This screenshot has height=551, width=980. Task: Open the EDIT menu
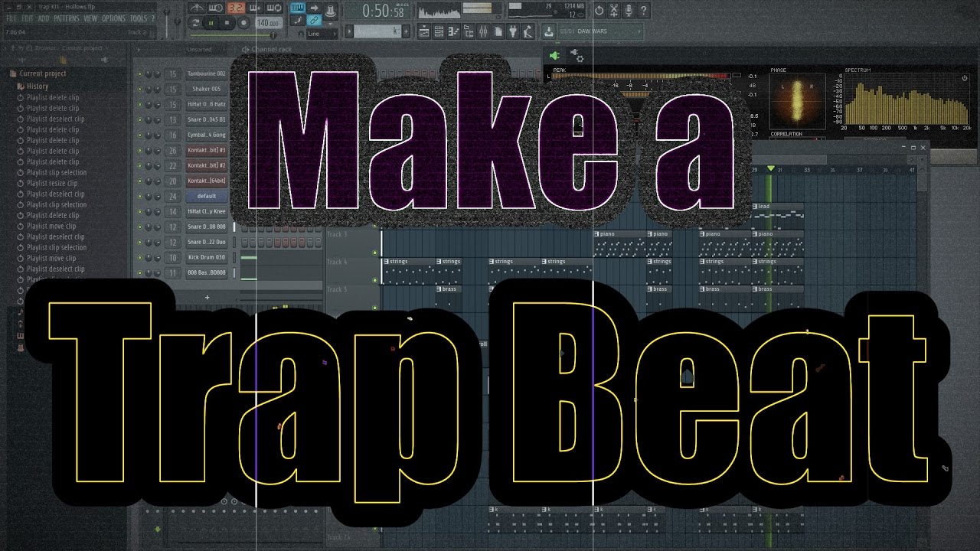[27, 18]
